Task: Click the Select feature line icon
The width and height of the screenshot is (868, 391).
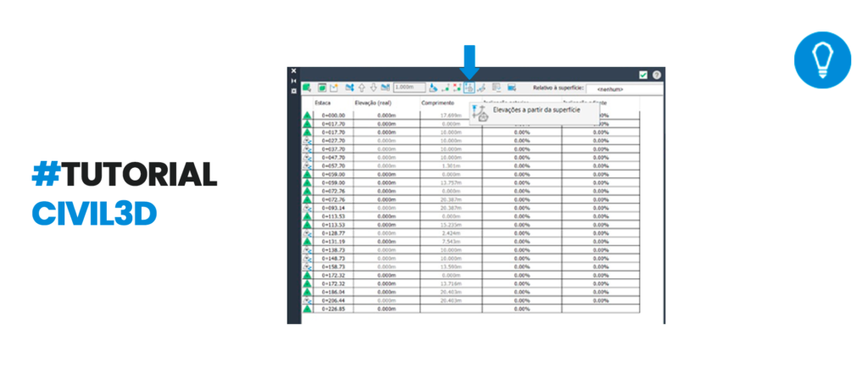Action: click(x=307, y=87)
